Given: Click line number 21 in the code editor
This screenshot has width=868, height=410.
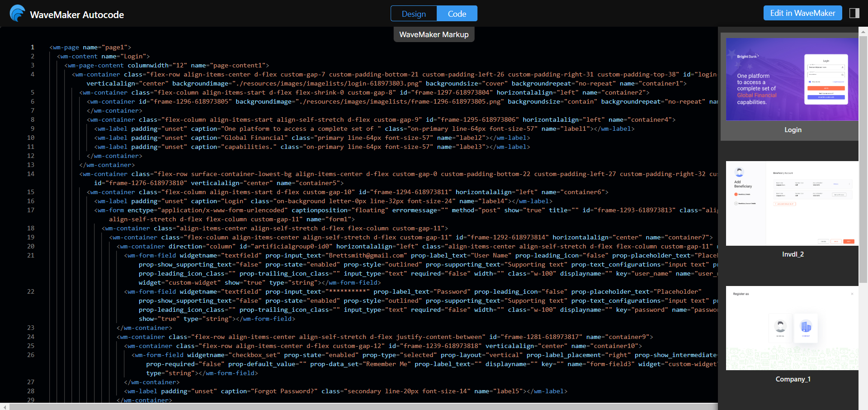Looking at the screenshot, I should (31, 255).
